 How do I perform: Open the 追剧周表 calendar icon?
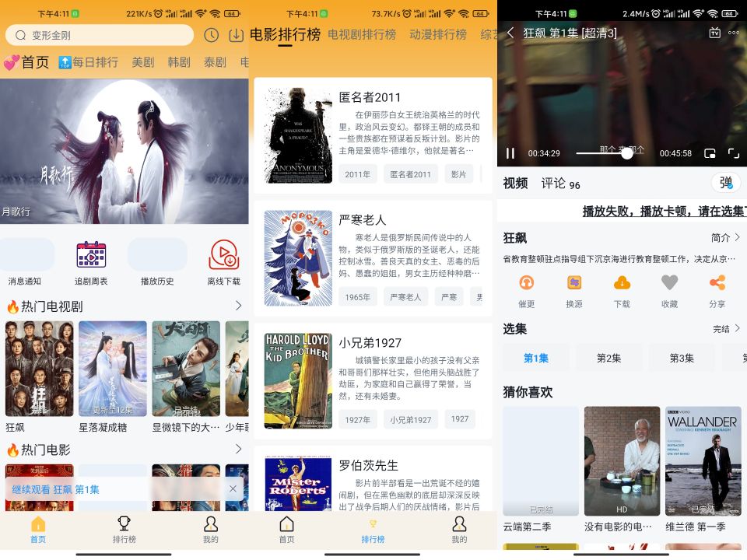(x=91, y=254)
